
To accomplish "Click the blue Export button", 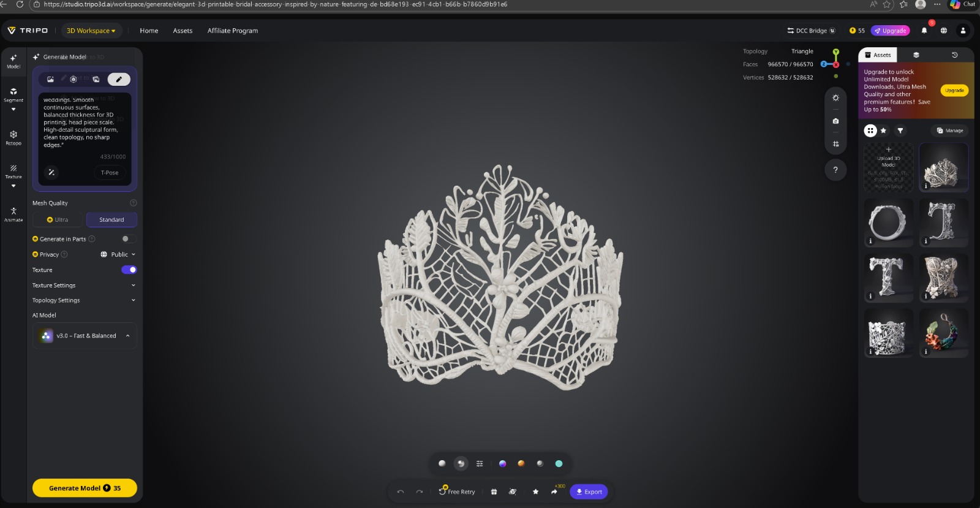I will pyautogui.click(x=589, y=491).
